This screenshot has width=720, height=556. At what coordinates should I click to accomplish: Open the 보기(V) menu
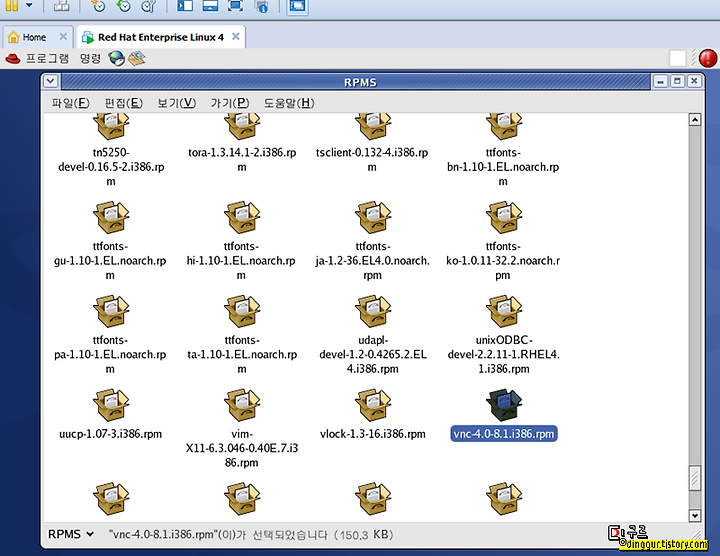coord(177,103)
